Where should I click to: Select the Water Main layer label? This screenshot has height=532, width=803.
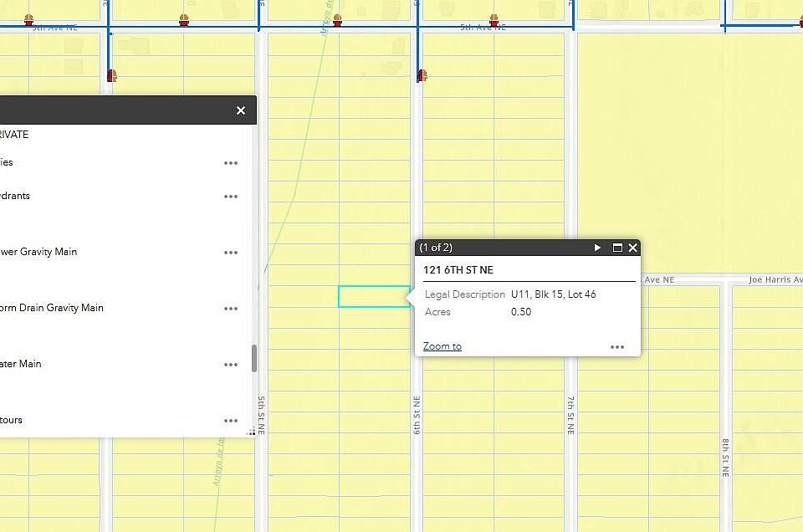(x=20, y=364)
